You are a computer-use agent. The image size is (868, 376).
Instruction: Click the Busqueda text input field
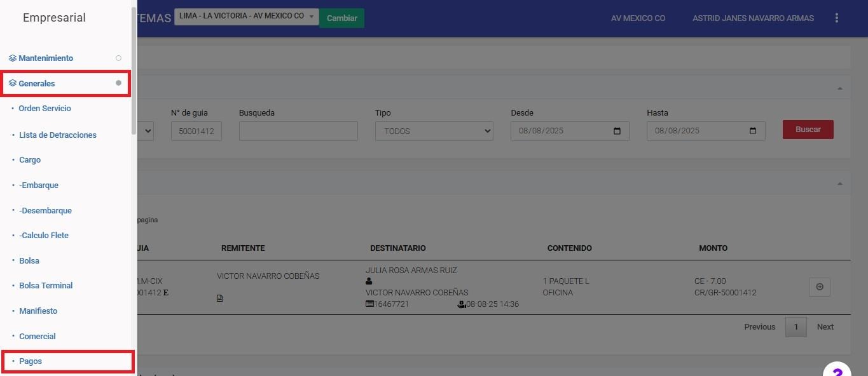[x=298, y=131]
